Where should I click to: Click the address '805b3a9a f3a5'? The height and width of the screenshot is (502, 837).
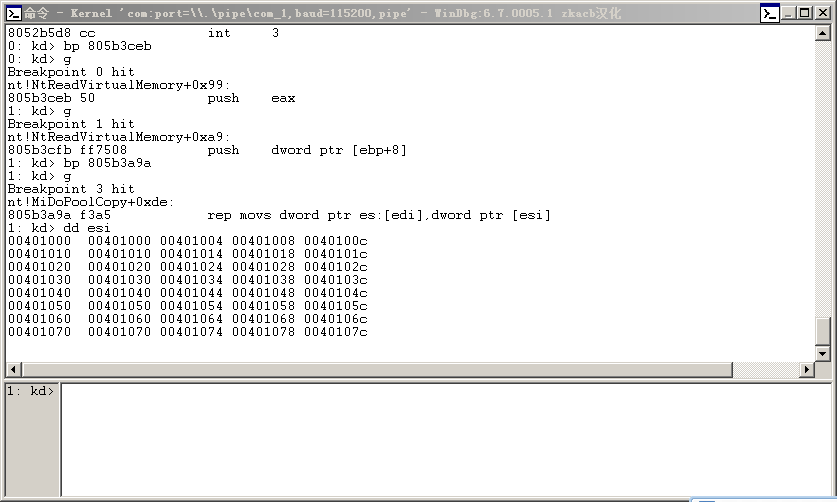pyautogui.click(x=59, y=215)
